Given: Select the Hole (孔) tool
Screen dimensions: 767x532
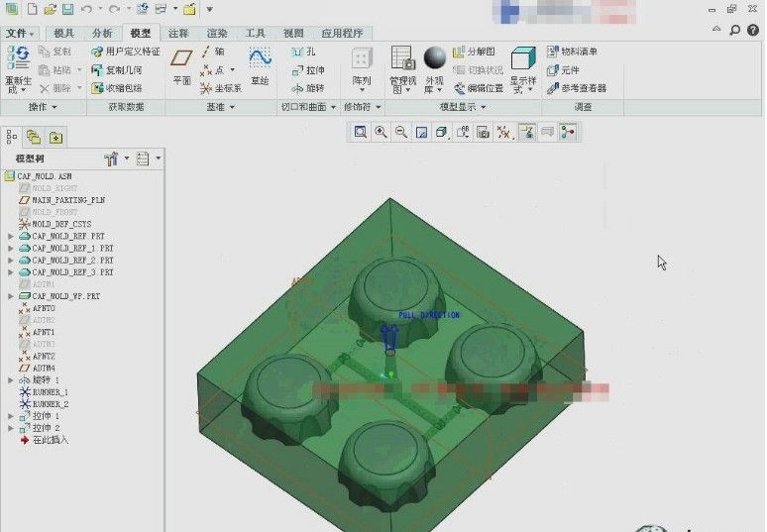Looking at the screenshot, I should pos(304,52).
